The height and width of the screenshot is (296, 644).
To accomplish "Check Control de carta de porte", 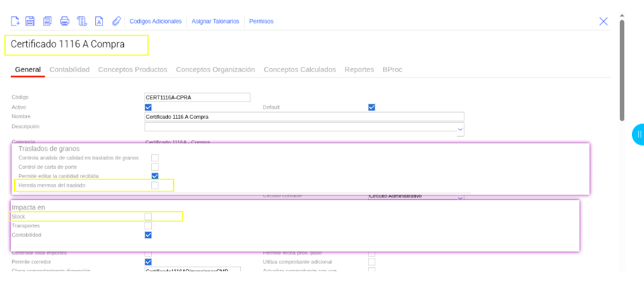I will 154,166.
